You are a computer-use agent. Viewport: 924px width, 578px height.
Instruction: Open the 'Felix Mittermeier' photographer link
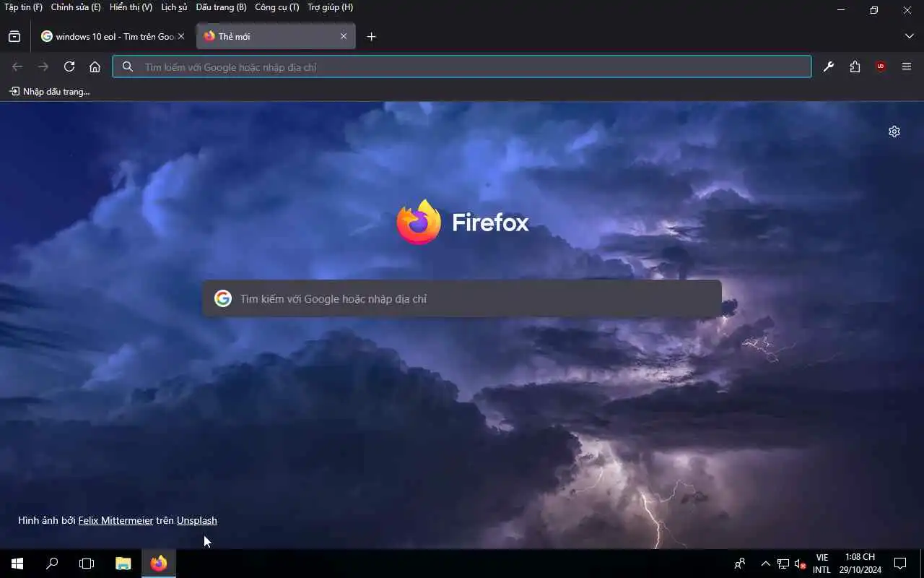pos(115,520)
